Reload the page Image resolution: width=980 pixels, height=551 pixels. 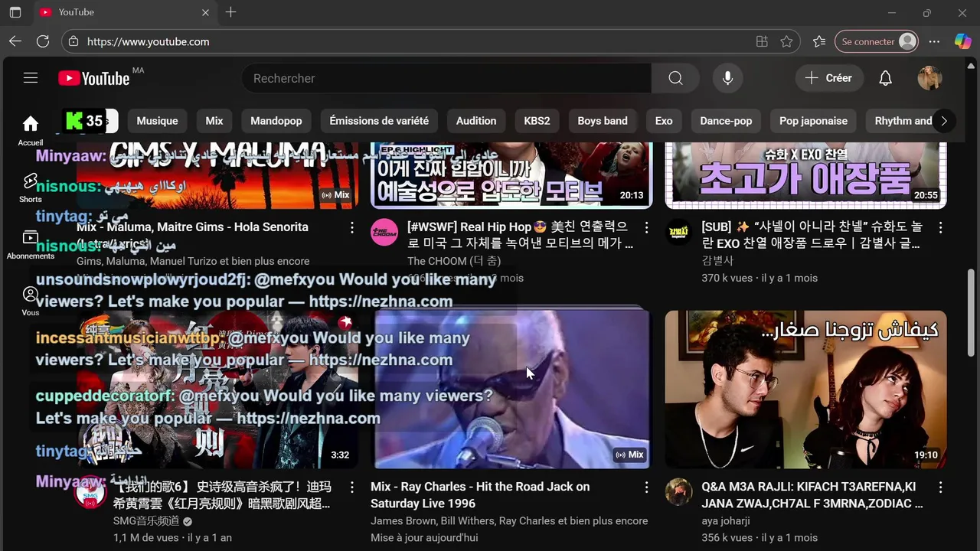(x=43, y=41)
